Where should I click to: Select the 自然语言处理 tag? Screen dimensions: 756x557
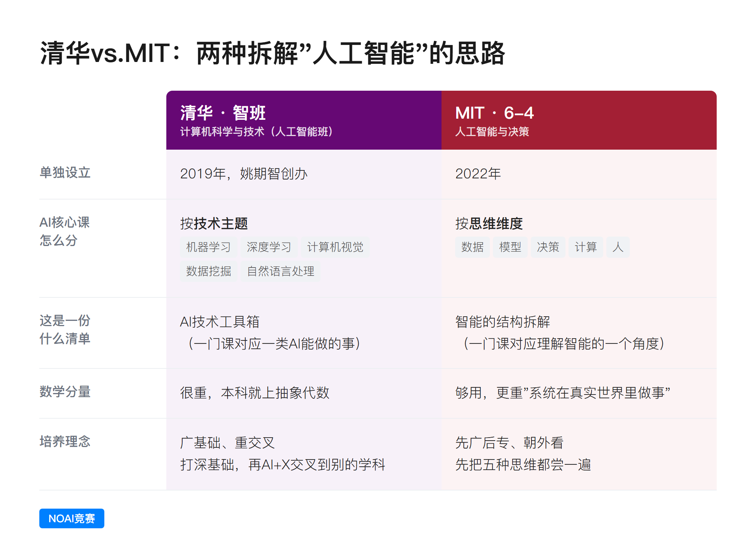click(x=280, y=271)
